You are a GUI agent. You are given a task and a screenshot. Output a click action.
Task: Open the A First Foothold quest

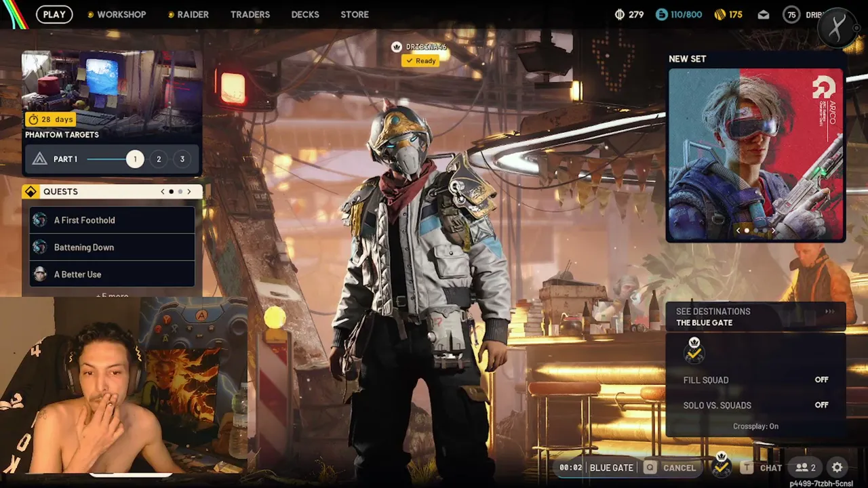113,220
